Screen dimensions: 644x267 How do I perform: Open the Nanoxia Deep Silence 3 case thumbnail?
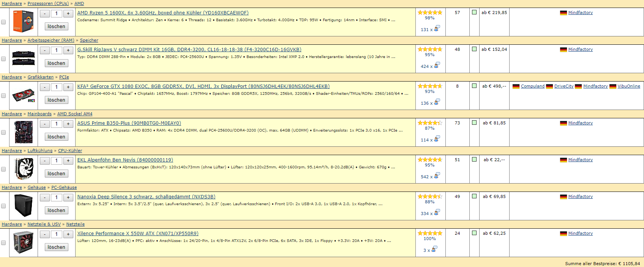click(x=24, y=206)
